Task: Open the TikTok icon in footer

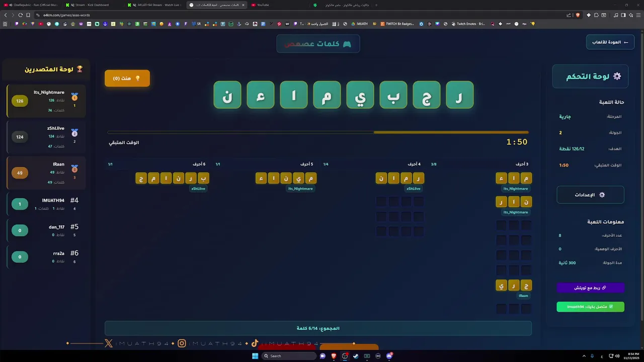Action: (x=255, y=343)
